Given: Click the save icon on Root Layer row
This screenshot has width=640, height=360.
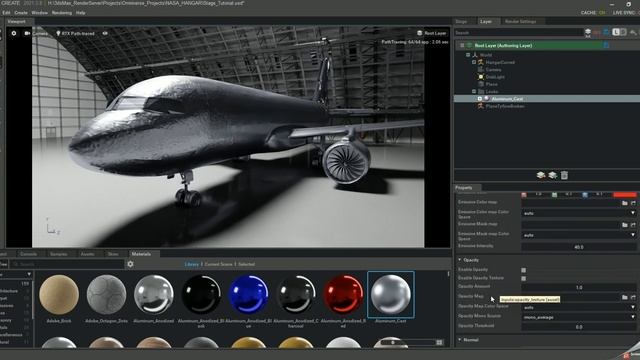Looking at the screenshot, I should pos(606,45).
